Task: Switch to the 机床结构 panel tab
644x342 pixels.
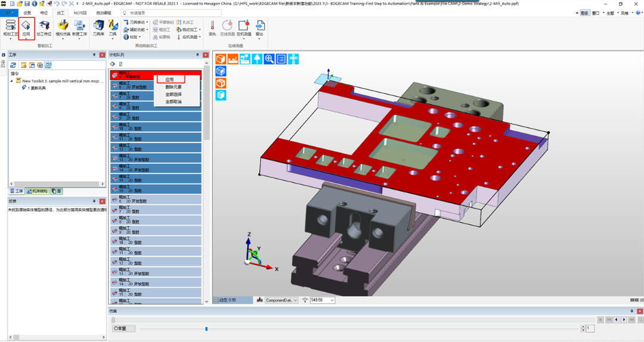Action: click(38, 191)
